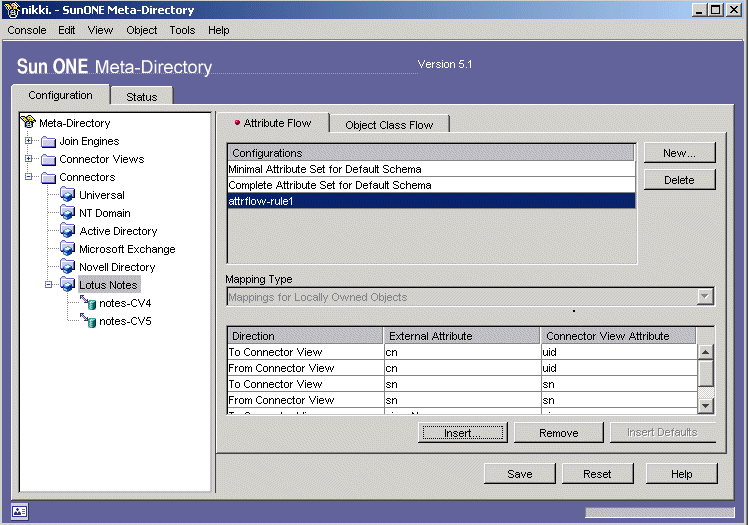Expand the Connector Views node
The height and width of the screenshot is (525, 748).
pos(29,158)
